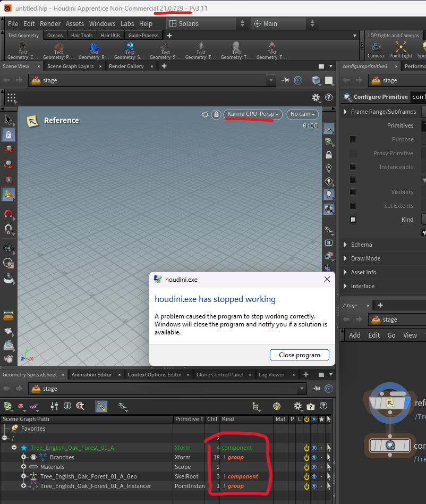
Task: Open the Hair Tools shelf tab
Action: pyautogui.click(x=82, y=36)
